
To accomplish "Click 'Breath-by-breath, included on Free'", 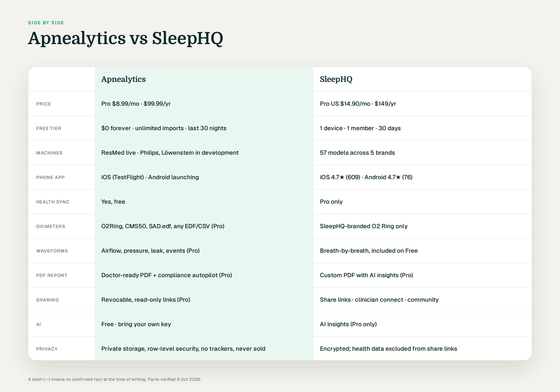I will point(369,251).
